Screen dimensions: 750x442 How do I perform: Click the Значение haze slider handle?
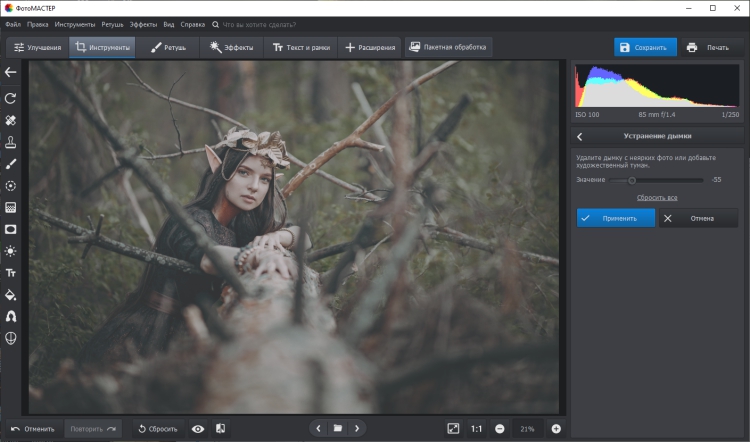631,180
